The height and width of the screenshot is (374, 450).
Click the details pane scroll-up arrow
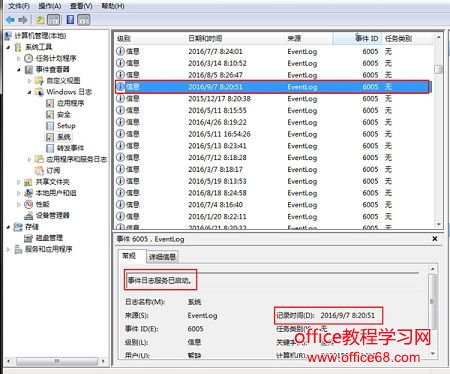pyautogui.click(x=432, y=269)
